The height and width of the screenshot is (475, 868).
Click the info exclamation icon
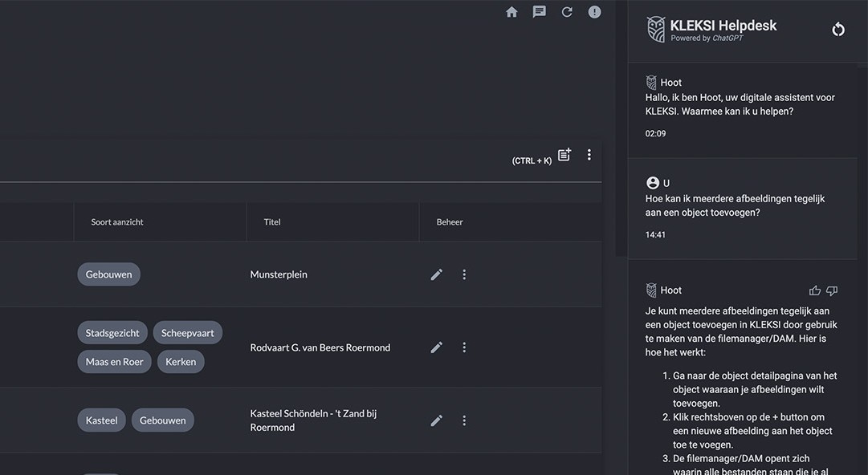[594, 11]
